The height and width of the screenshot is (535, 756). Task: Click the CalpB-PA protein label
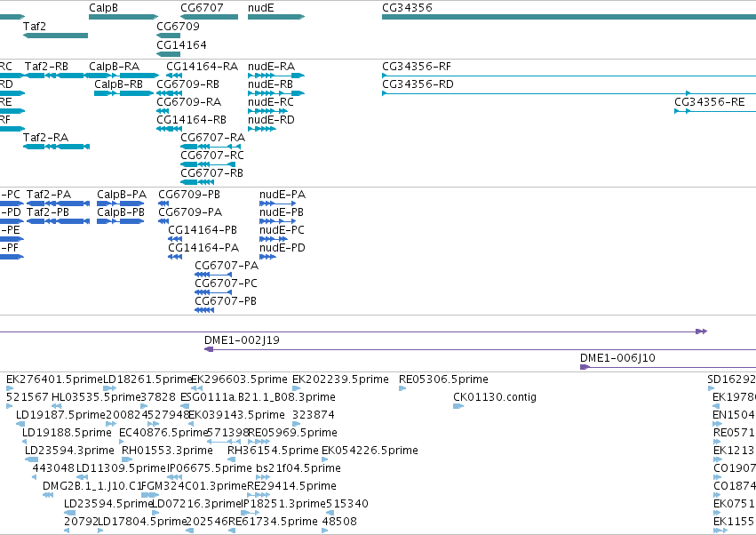122,195
